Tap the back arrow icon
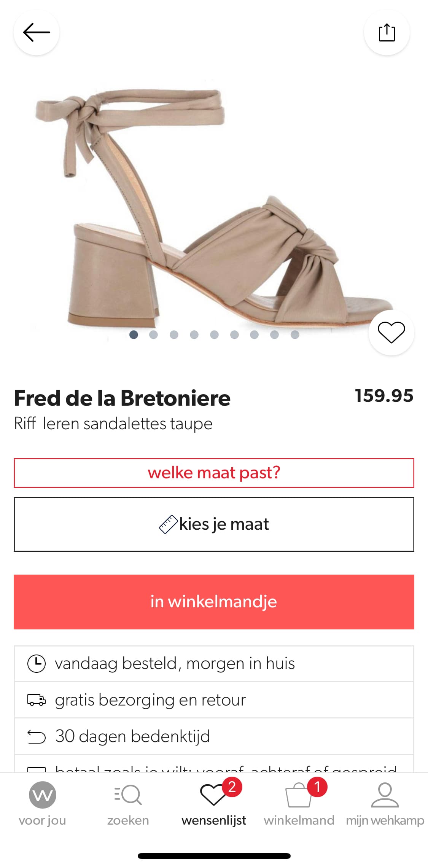 pyautogui.click(x=37, y=32)
